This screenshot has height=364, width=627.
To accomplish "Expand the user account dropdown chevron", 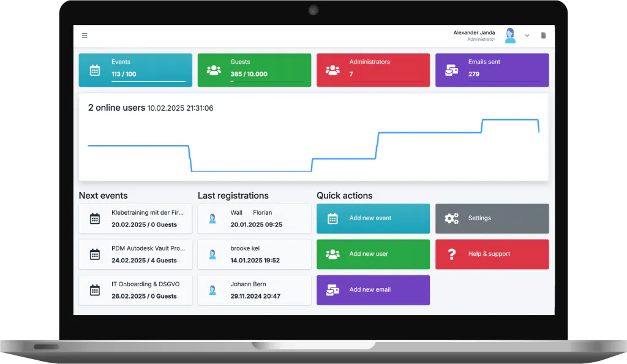I will (527, 35).
